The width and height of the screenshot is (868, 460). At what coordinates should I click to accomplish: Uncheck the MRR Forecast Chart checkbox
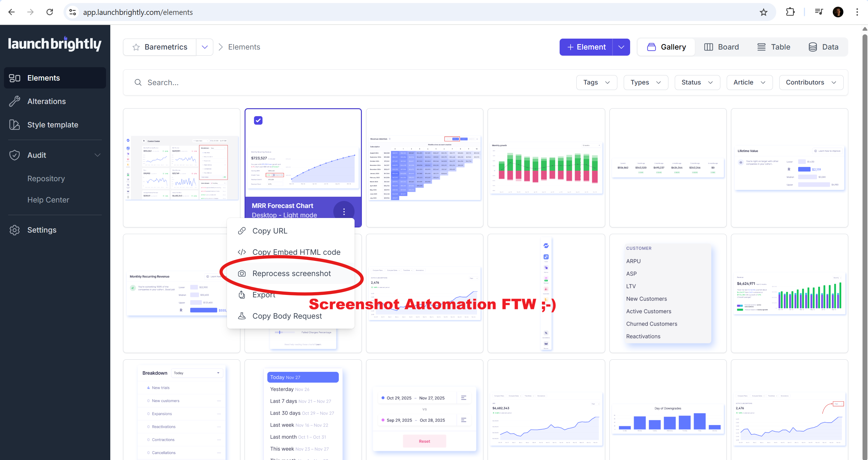click(x=258, y=120)
